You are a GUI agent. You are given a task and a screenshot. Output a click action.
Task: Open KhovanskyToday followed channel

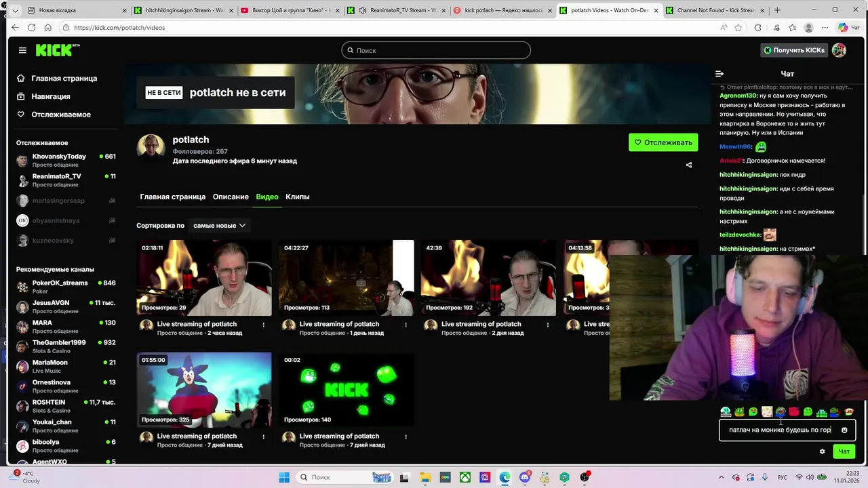[x=66, y=161]
